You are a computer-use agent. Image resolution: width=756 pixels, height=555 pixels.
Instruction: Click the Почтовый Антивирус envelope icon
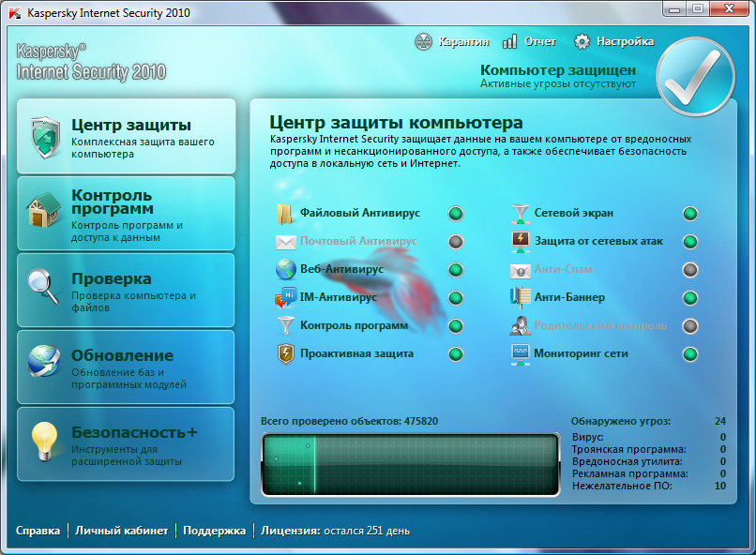pyautogui.click(x=285, y=242)
